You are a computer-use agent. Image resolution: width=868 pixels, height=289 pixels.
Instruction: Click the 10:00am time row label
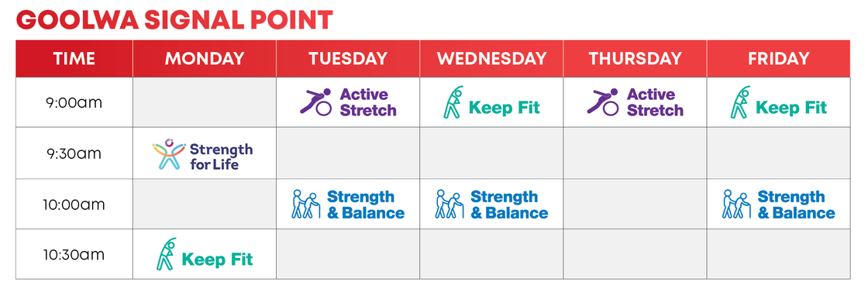coord(74,205)
